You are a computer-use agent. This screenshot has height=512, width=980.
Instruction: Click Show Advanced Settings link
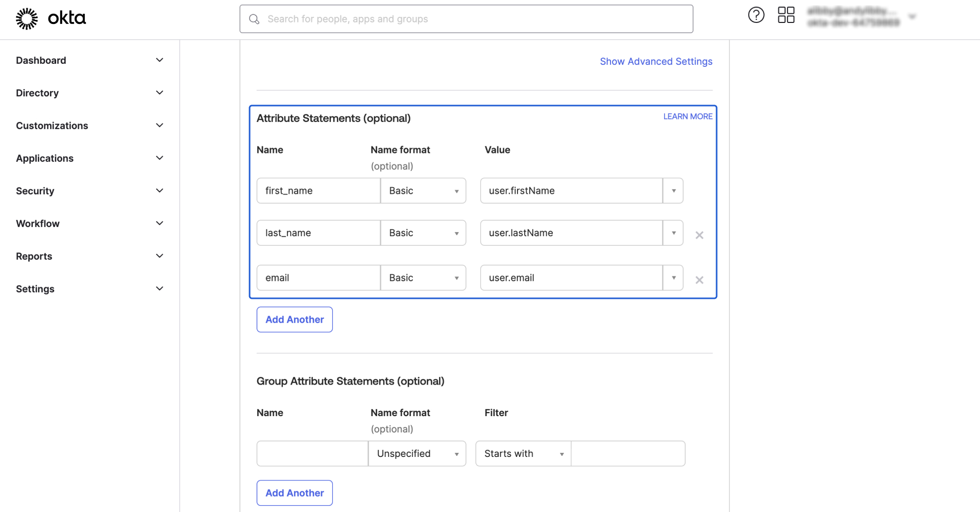pos(656,62)
